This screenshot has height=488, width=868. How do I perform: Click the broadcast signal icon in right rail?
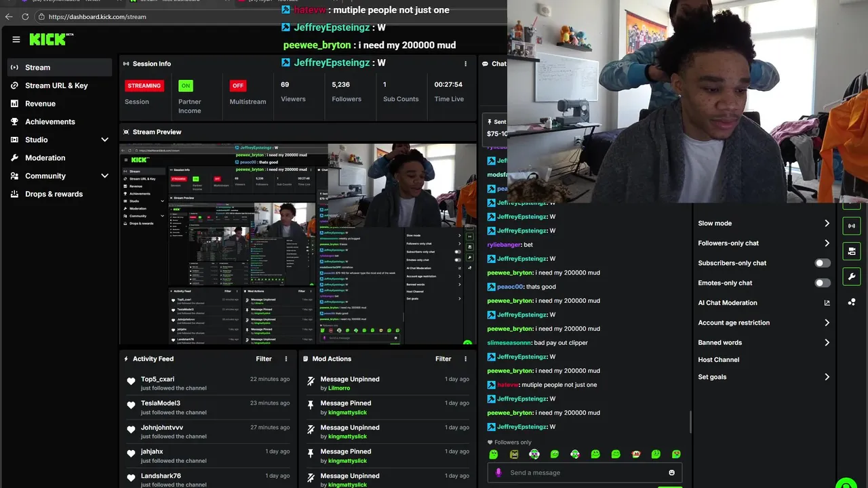852,226
